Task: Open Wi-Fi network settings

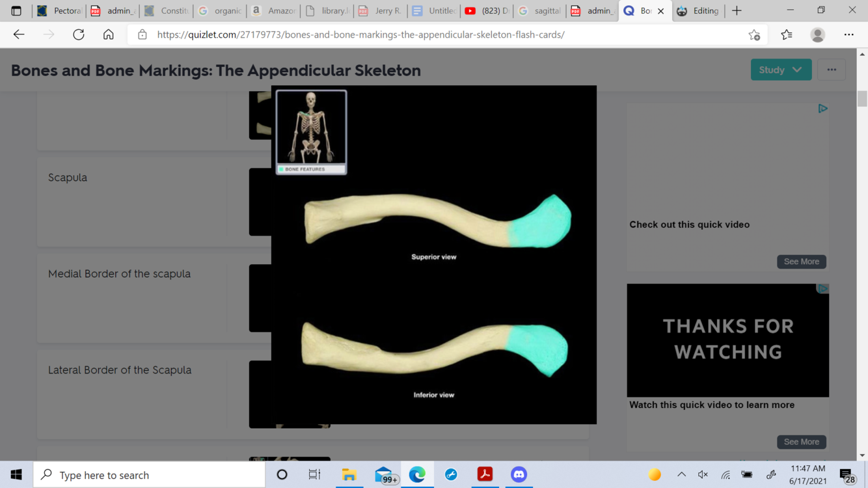Action: [726, 475]
